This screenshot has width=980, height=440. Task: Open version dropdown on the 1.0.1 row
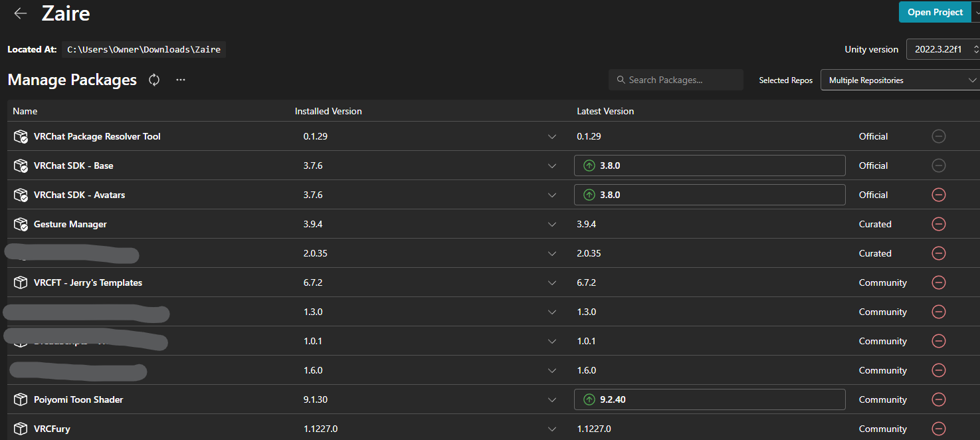[x=552, y=342]
